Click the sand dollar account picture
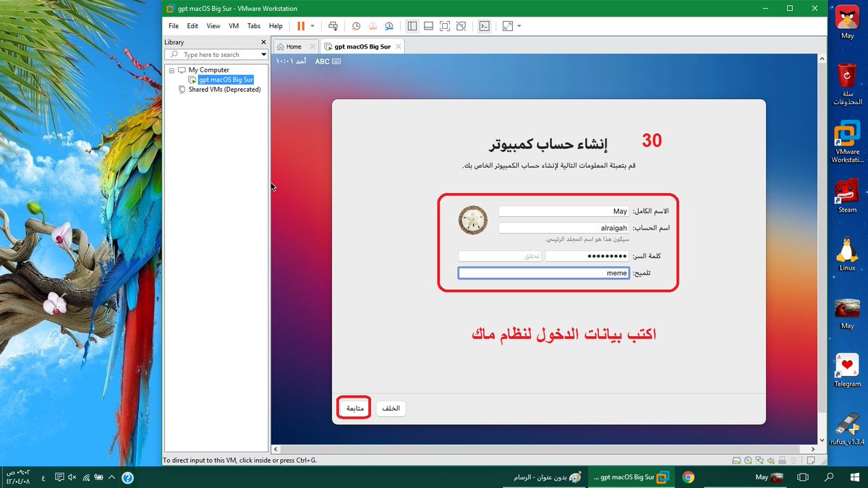The height and width of the screenshot is (488, 868). click(473, 220)
